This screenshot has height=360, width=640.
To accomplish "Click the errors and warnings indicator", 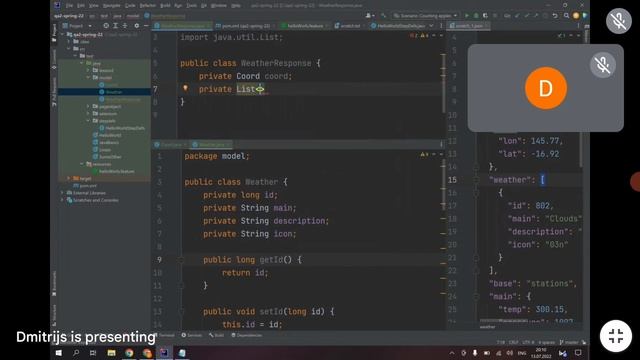I will click(x=418, y=36).
